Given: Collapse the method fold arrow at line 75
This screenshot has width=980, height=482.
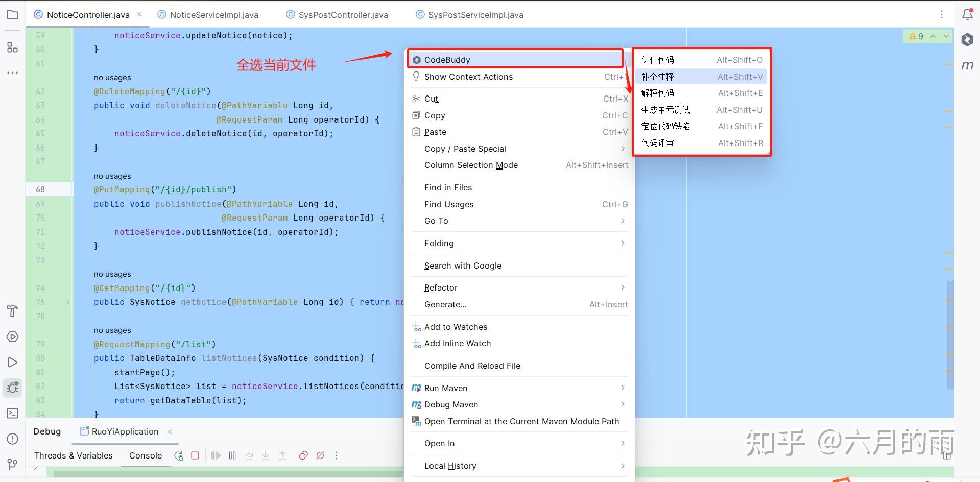Looking at the screenshot, I should point(68,302).
